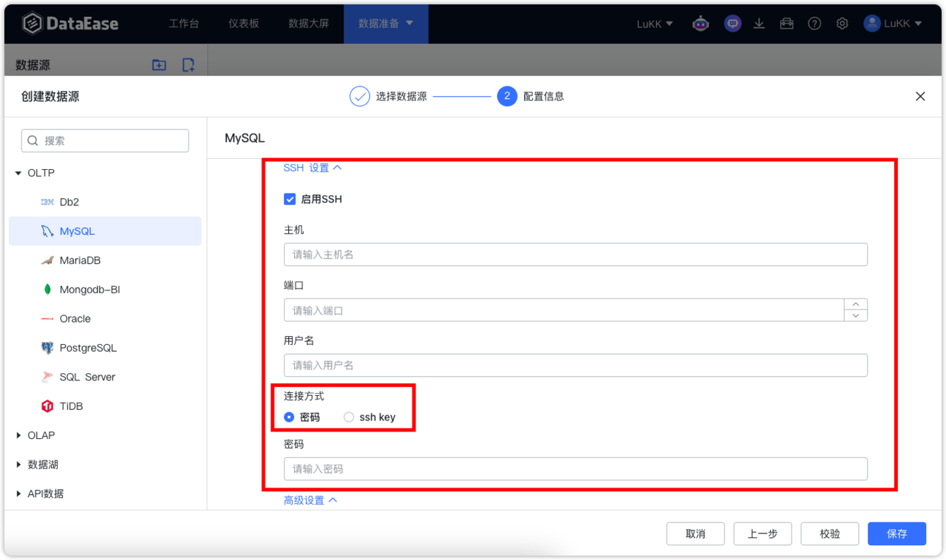Click the Db2 IBM icon

coord(47,202)
